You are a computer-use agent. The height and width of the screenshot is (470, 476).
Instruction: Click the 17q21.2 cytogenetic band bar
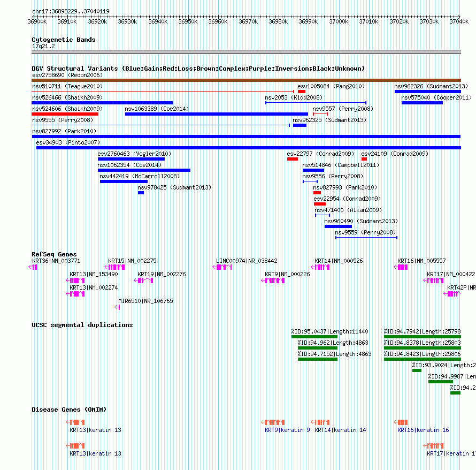point(246,52)
